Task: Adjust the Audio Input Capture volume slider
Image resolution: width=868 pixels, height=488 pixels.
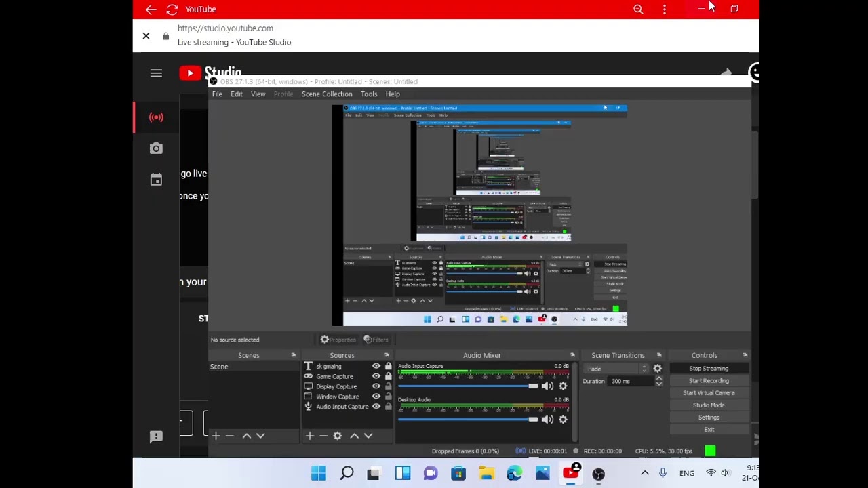Action: 468,386
